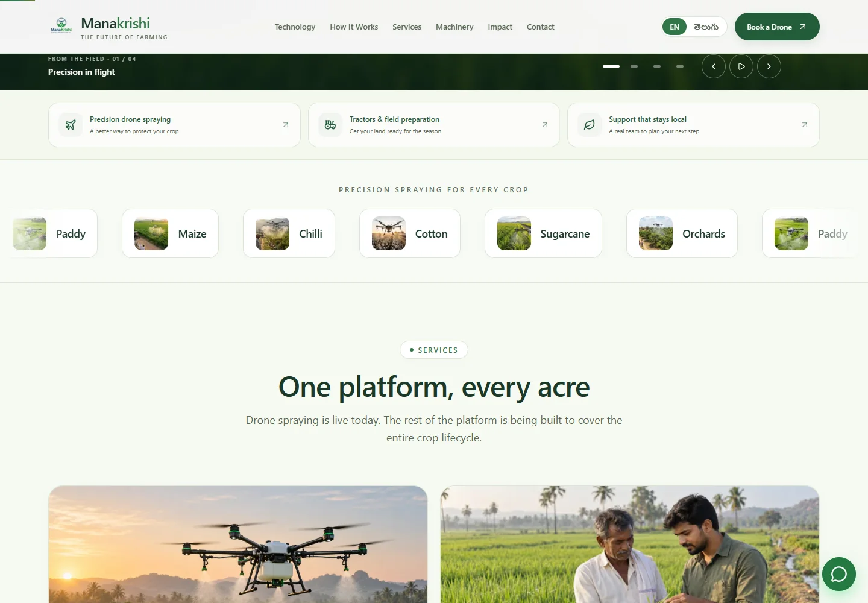Viewport: 868px width, 603px height.
Task: Select the Orchards crop chip
Action: [682, 233]
